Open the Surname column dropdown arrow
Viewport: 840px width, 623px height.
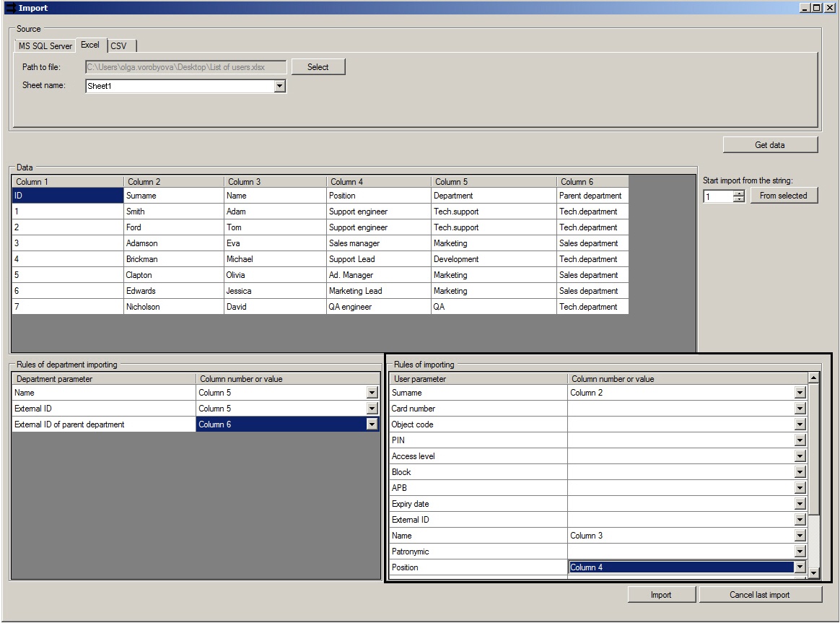(800, 393)
